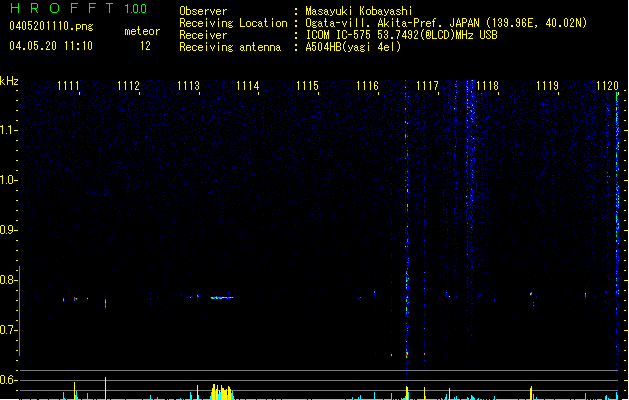Click the 0.7 kHz frequency label
Image resolution: width=629 pixels, height=400 pixels.
(x=8, y=330)
